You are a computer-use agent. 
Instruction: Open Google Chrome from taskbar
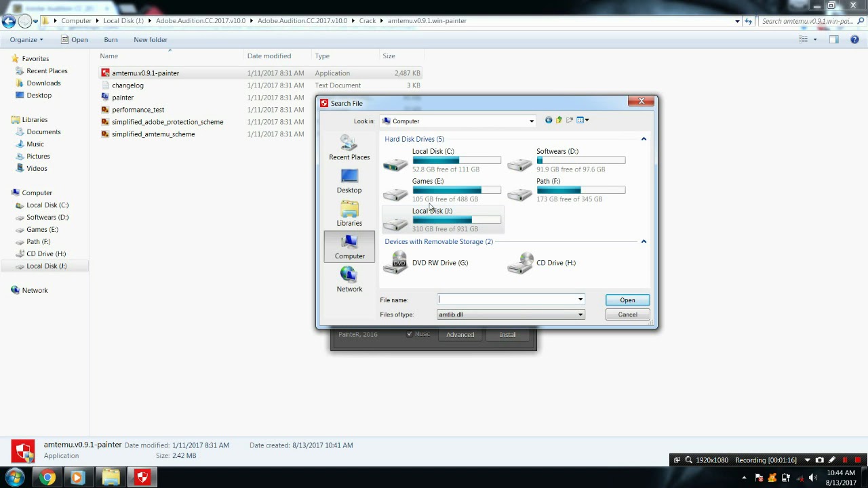pyautogui.click(x=47, y=478)
